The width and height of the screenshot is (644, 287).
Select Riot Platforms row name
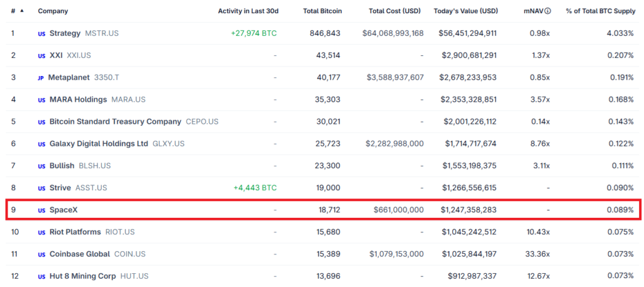(75, 232)
